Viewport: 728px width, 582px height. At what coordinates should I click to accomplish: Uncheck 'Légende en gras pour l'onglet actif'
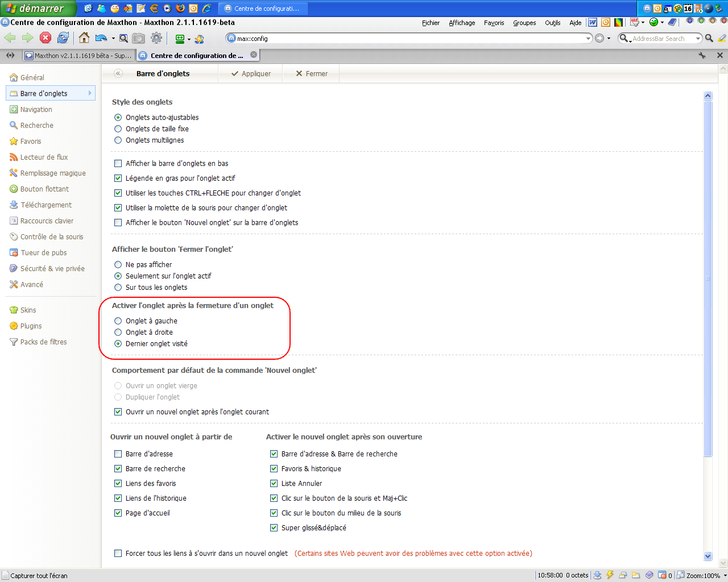[x=118, y=178]
